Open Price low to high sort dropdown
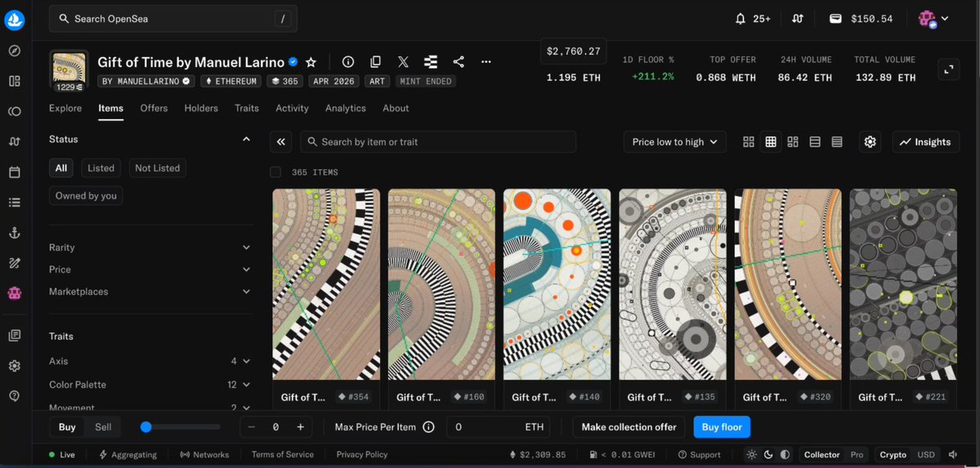The height and width of the screenshot is (468, 980). (675, 142)
